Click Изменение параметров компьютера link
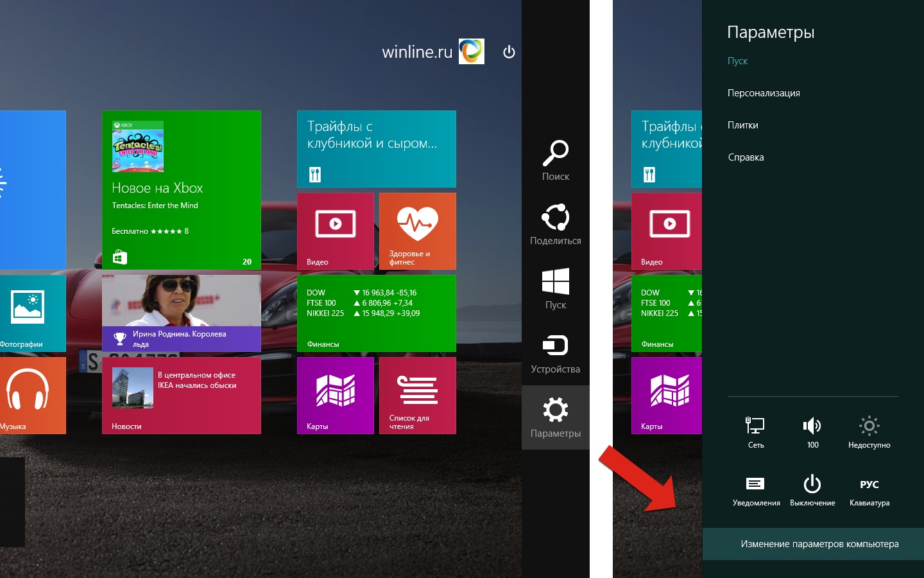 (x=819, y=544)
